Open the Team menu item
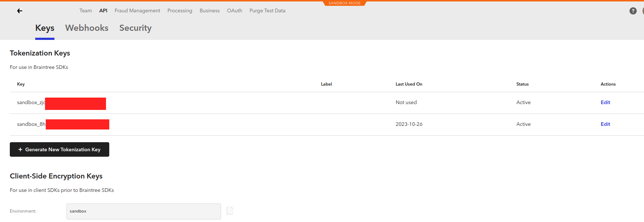Screen dimensions: 644x222 point(86,11)
